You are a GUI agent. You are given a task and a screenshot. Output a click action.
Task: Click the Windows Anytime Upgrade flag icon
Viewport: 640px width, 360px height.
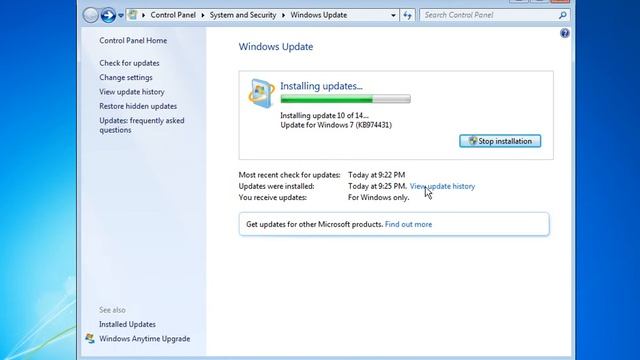(90, 338)
